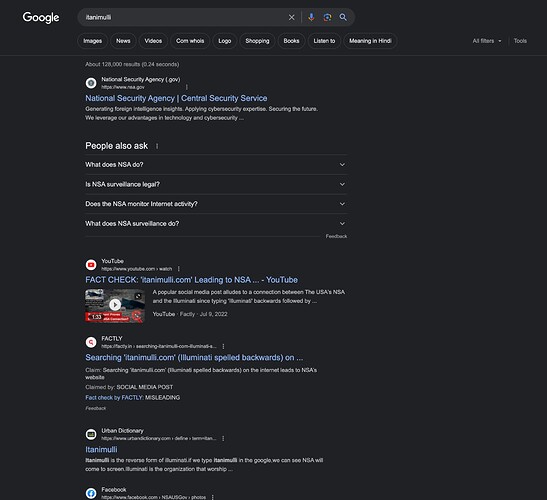Open three-dot menu beside FACTLY result URL
Image resolution: width=547 pixels, height=500 pixels.
pos(223,346)
